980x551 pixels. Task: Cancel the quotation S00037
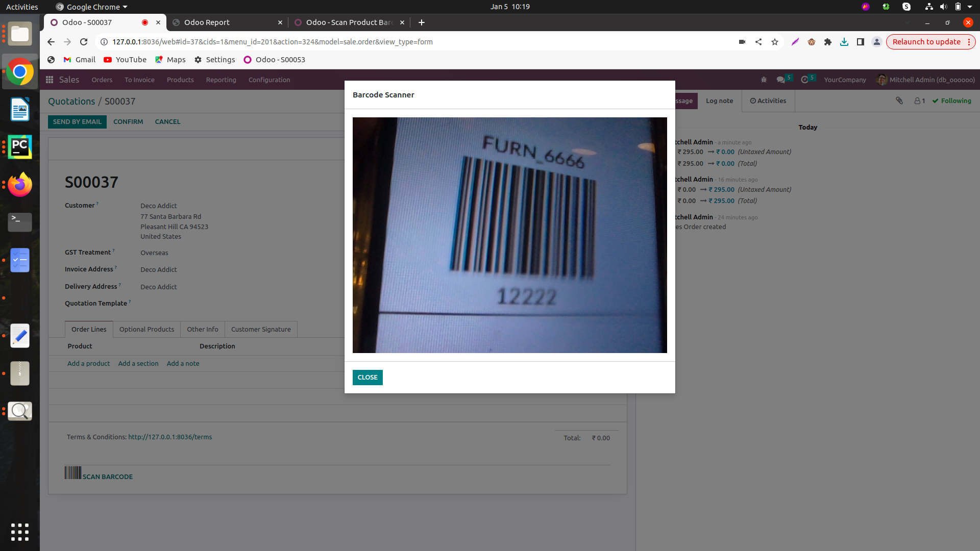(x=167, y=122)
